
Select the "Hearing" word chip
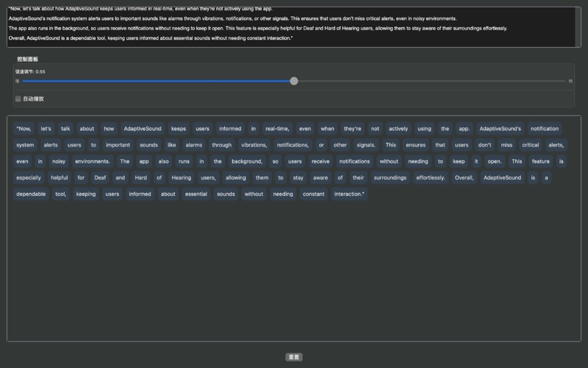click(182, 177)
